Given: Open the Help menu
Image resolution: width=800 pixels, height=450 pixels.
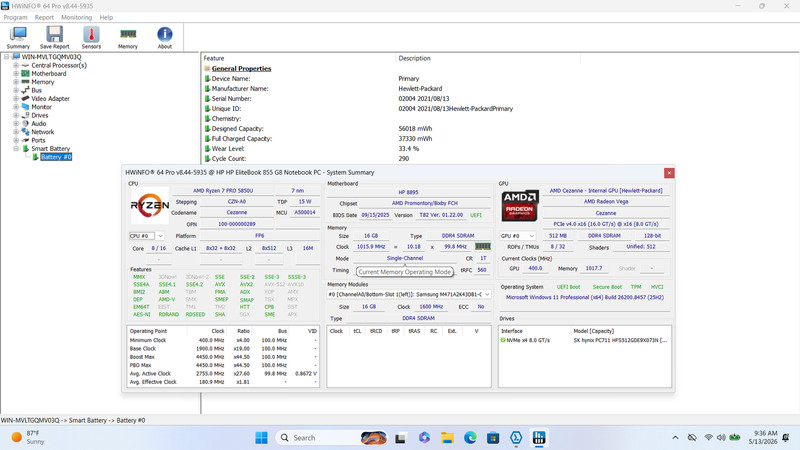Looking at the screenshot, I should [106, 17].
